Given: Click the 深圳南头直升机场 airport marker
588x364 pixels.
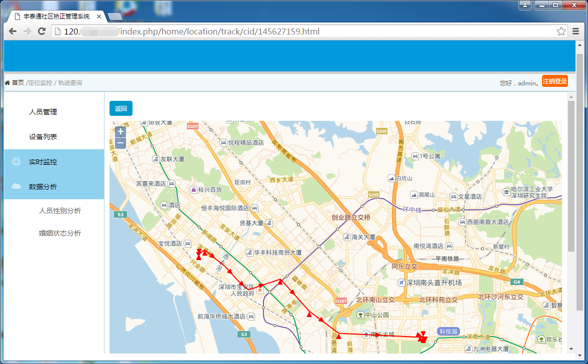Looking at the screenshot, I should 401,283.
